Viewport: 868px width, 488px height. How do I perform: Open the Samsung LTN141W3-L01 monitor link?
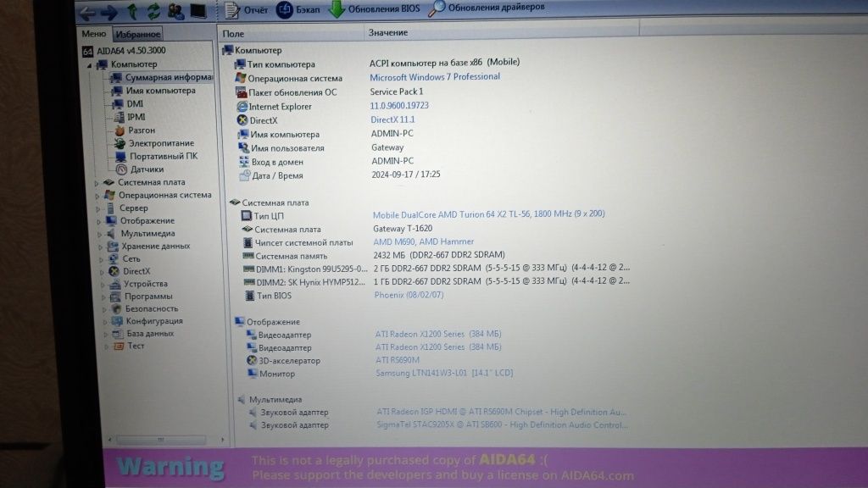pos(444,374)
